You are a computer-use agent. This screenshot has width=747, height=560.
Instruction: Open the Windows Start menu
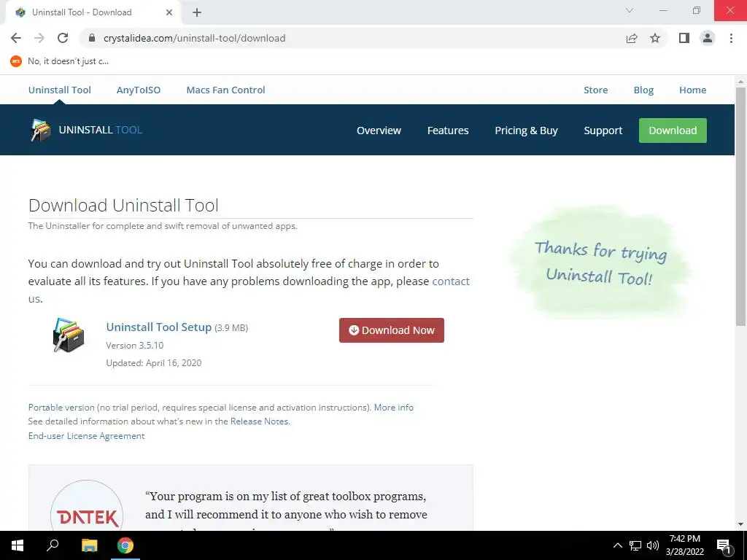pyautogui.click(x=18, y=545)
